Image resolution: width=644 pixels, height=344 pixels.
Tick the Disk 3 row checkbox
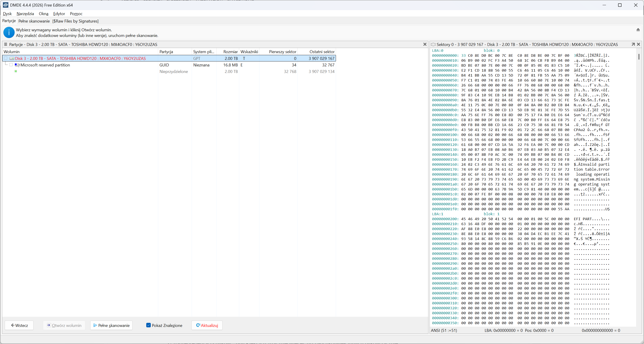pos(5,58)
